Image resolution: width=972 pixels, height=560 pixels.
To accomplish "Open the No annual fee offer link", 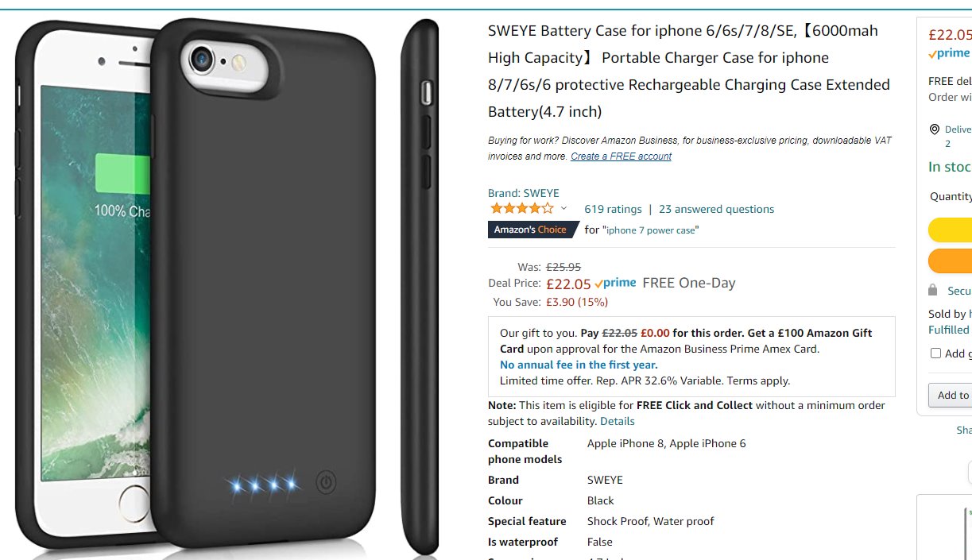I will tap(579, 365).
